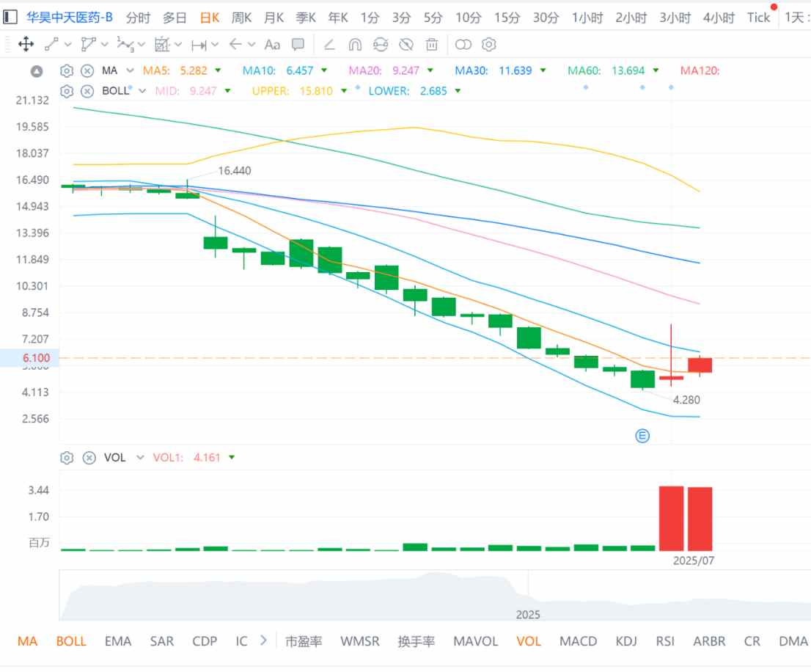The height and width of the screenshot is (672, 811).
Task: Click the 2025 timeline overview strip
Action: pyautogui.click(x=435, y=596)
